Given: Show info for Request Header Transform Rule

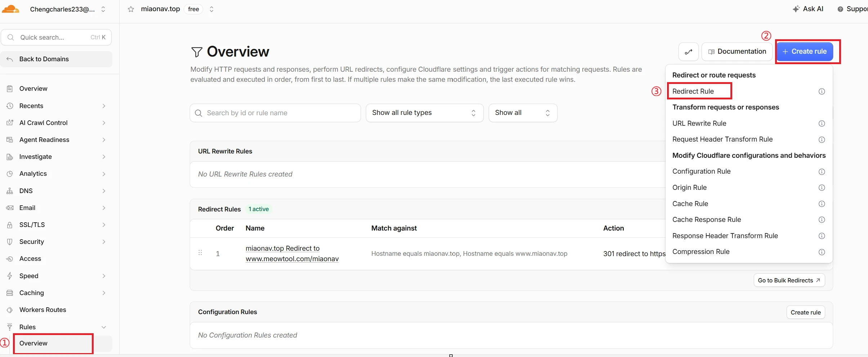Looking at the screenshot, I should point(822,140).
